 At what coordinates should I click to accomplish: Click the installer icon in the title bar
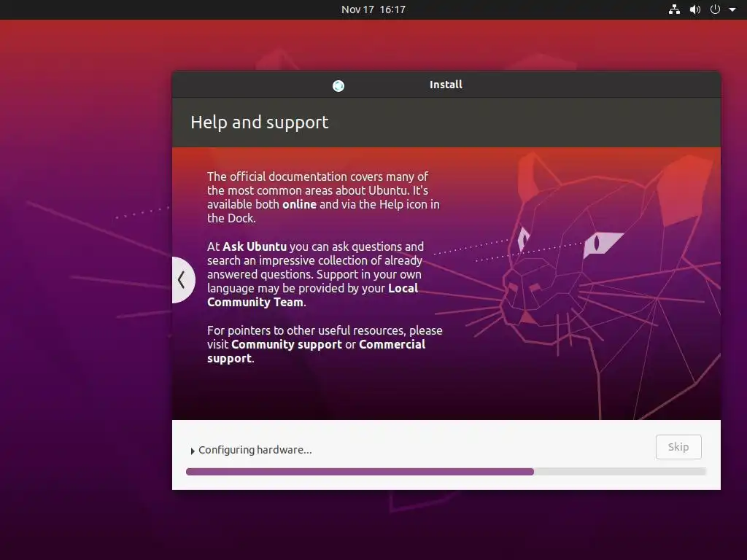point(338,86)
